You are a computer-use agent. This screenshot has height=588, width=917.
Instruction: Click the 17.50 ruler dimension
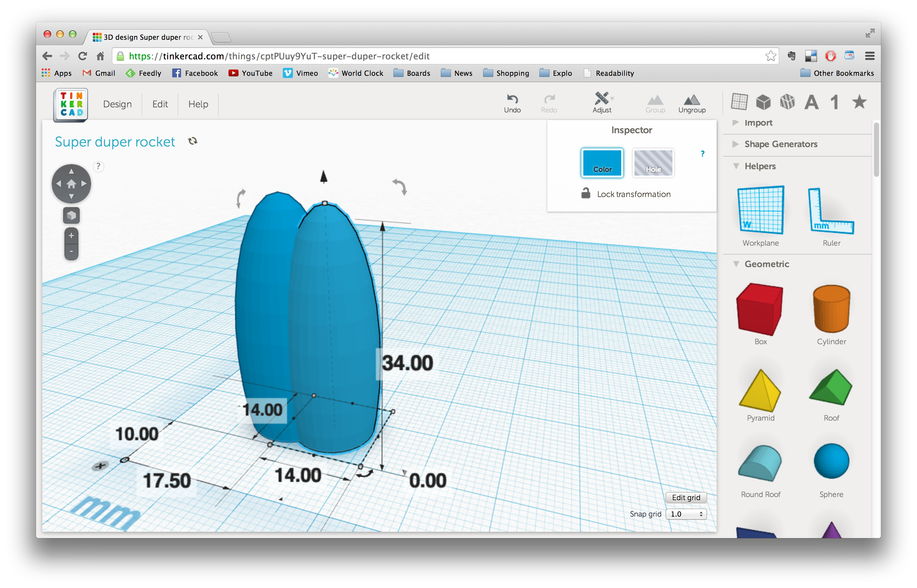[167, 481]
